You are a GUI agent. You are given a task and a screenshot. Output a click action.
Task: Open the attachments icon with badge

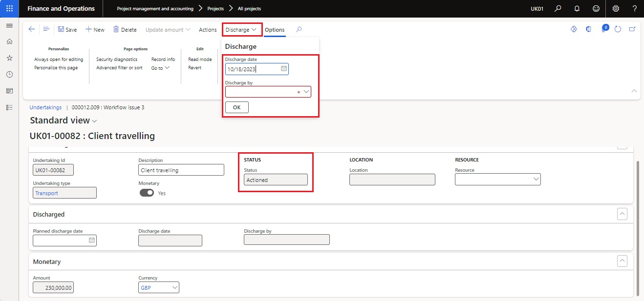(x=604, y=29)
